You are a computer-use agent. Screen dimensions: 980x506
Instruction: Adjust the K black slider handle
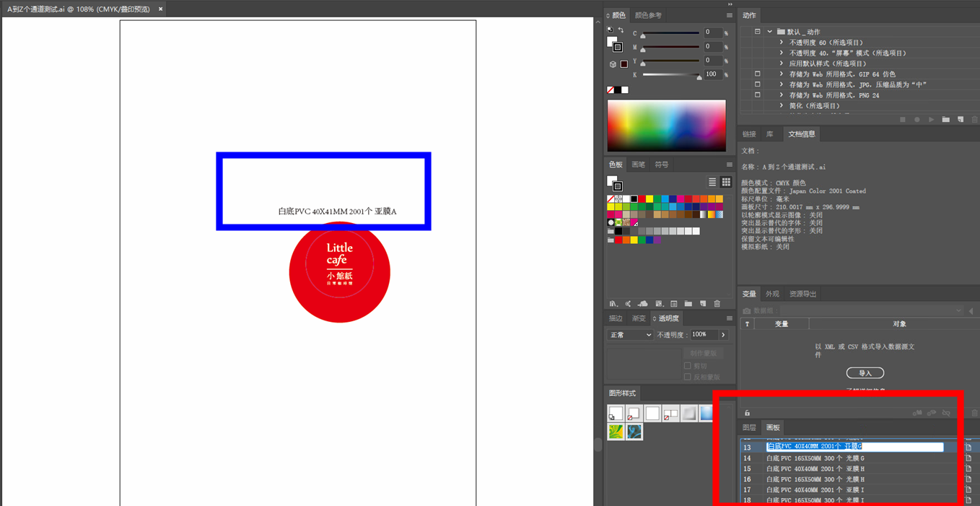(699, 77)
